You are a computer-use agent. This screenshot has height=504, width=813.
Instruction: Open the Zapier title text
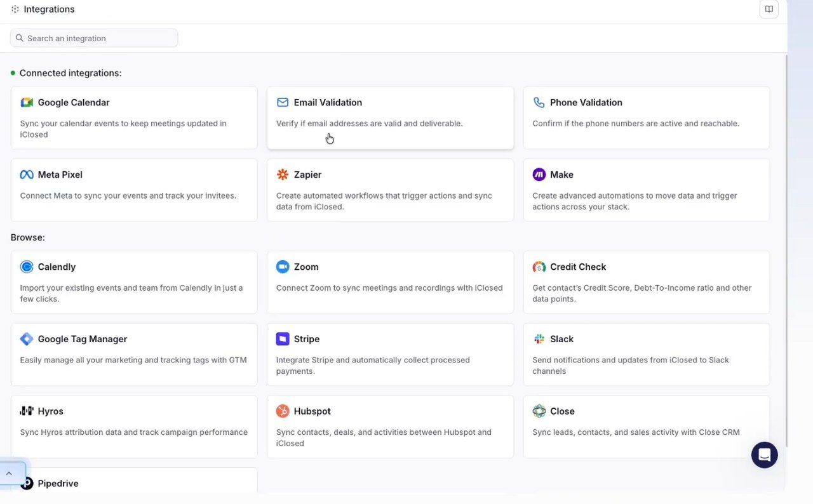coord(307,175)
